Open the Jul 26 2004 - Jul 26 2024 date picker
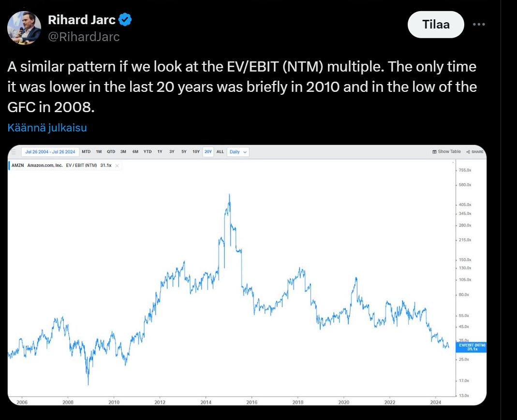The height and width of the screenshot is (420, 517). pyautogui.click(x=50, y=152)
